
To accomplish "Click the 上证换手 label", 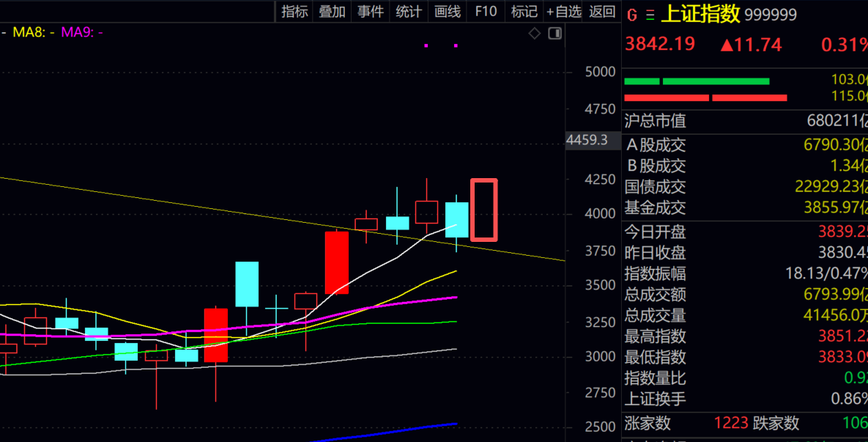I will click(656, 399).
